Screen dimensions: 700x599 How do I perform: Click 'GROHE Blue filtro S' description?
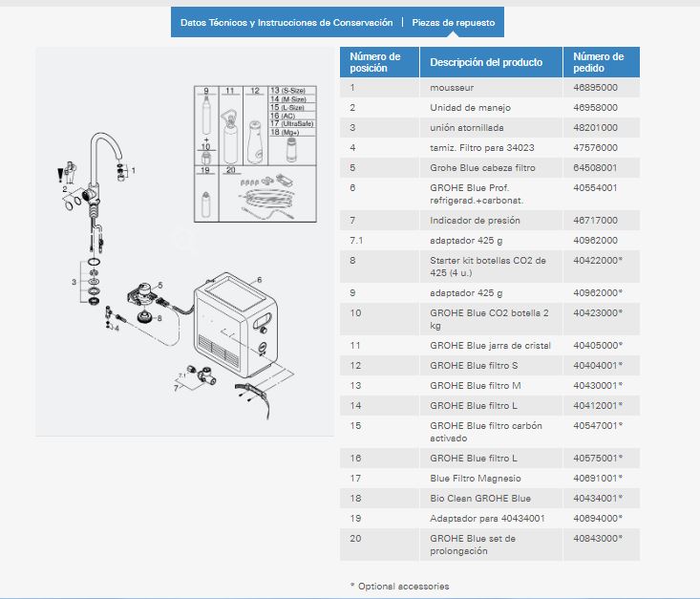pos(474,366)
